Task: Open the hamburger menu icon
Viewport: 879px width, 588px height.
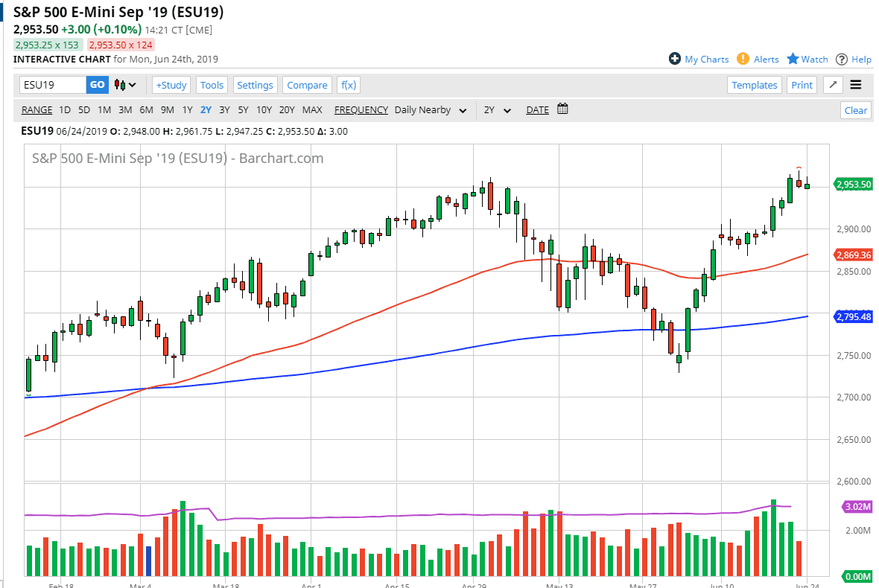Action: pos(855,85)
